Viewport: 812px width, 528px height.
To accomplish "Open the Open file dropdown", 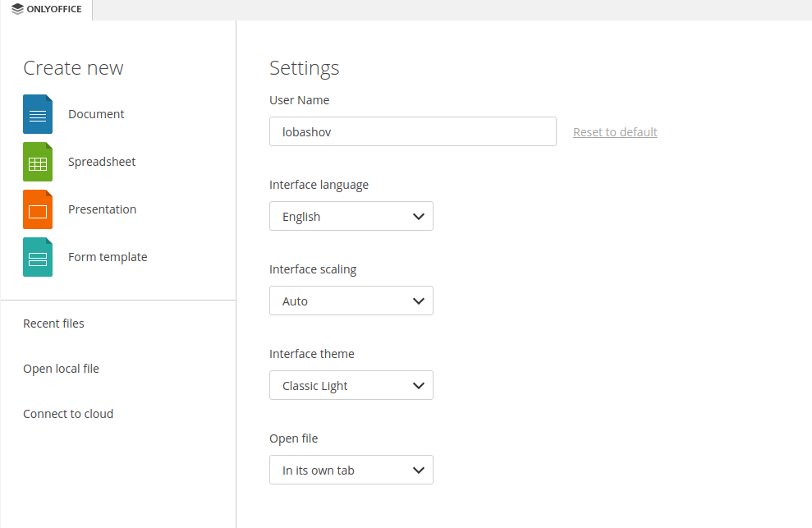I will 351,470.
